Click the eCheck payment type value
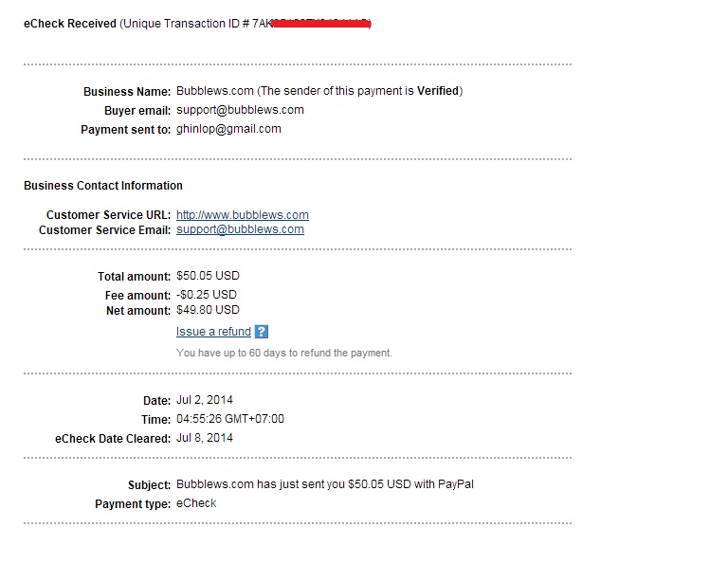Image resolution: width=728 pixels, height=582 pixels. [x=196, y=503]
